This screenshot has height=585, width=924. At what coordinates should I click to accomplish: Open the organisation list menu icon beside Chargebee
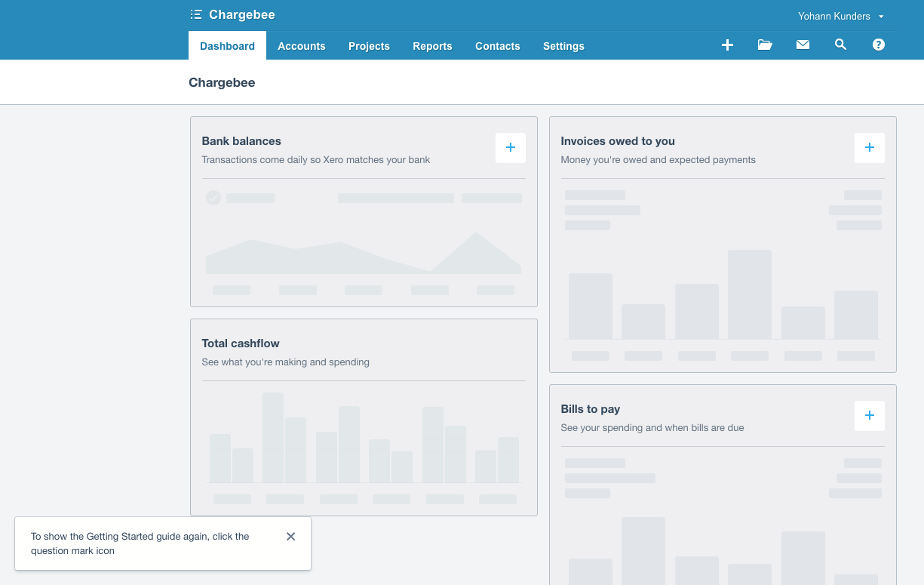[x=196, y=14]
